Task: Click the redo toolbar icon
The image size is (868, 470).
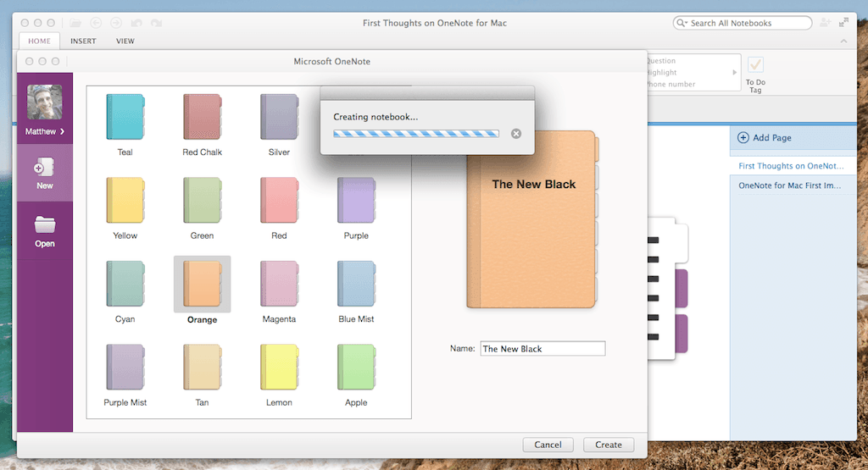Action: coord(157,23)
